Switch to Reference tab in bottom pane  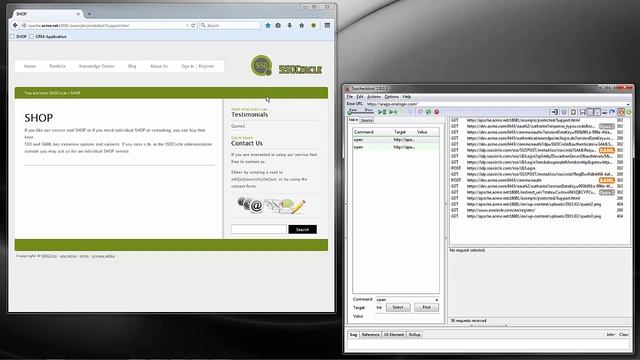click(370, 335)
